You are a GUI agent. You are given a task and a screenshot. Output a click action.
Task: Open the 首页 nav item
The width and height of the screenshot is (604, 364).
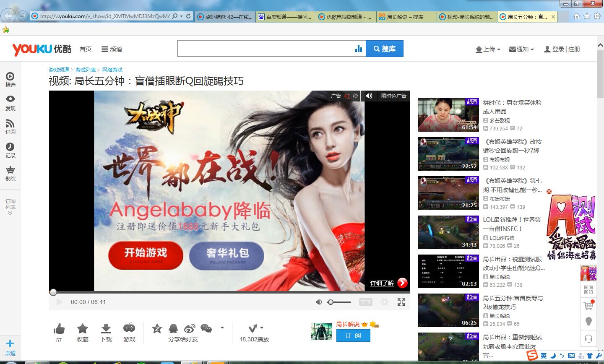tap(86, 49)
